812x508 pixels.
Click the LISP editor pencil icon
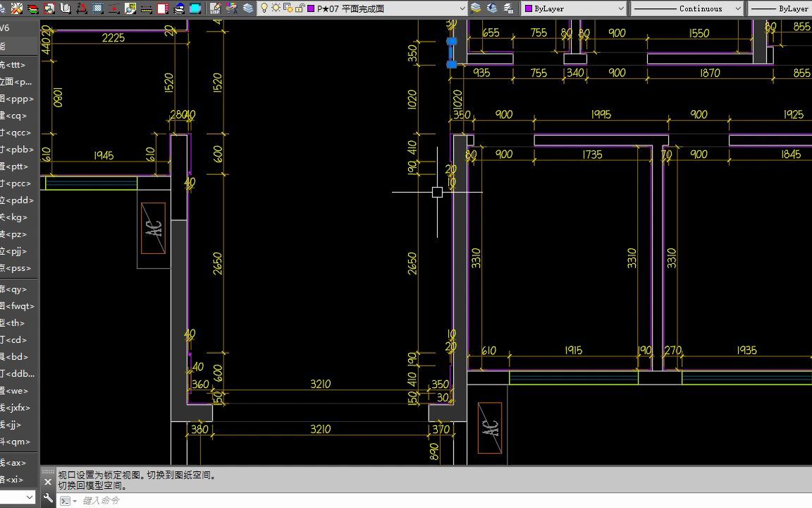215,8
